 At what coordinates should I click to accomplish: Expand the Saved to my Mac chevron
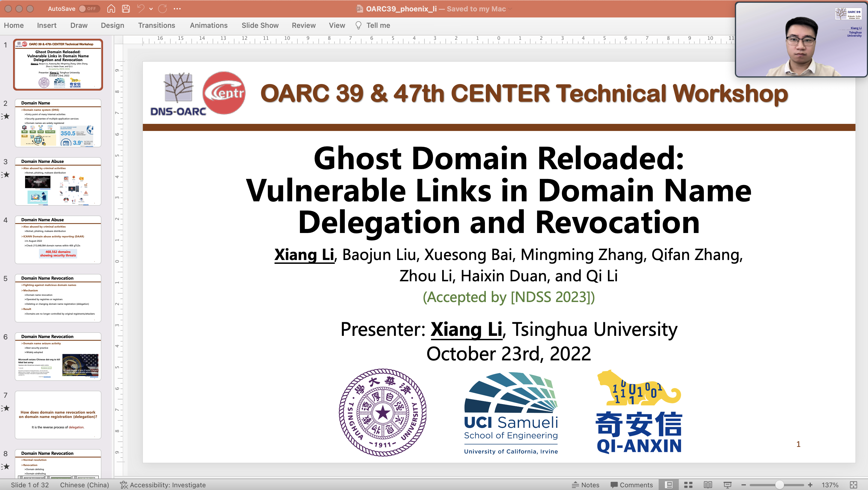pos(510,9)
